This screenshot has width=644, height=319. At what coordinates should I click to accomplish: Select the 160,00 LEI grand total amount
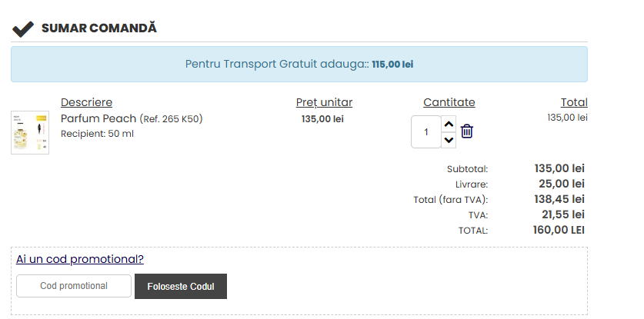coord(559,229)
